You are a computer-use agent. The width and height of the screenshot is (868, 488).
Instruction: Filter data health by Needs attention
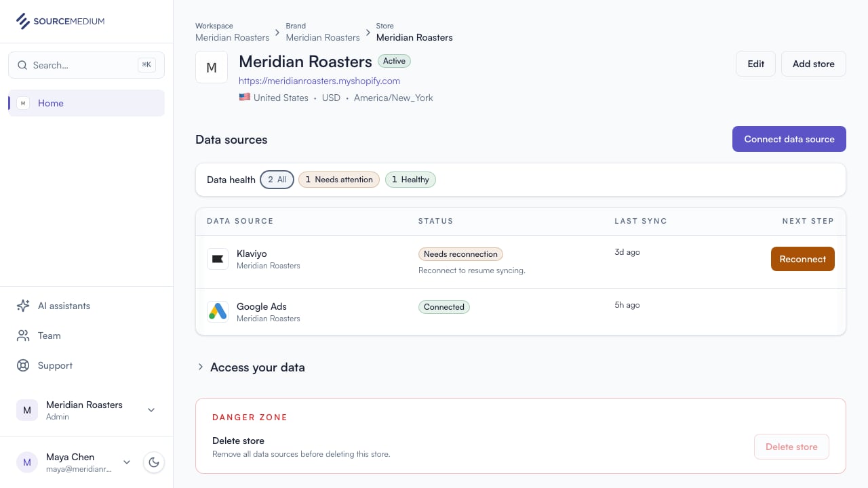click(339, 180)
